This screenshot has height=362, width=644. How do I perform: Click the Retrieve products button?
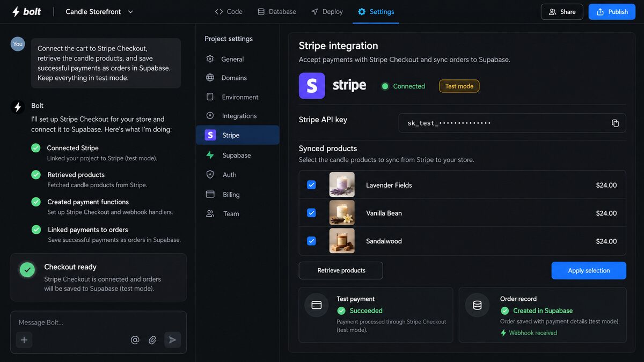[x=341, y=270]
